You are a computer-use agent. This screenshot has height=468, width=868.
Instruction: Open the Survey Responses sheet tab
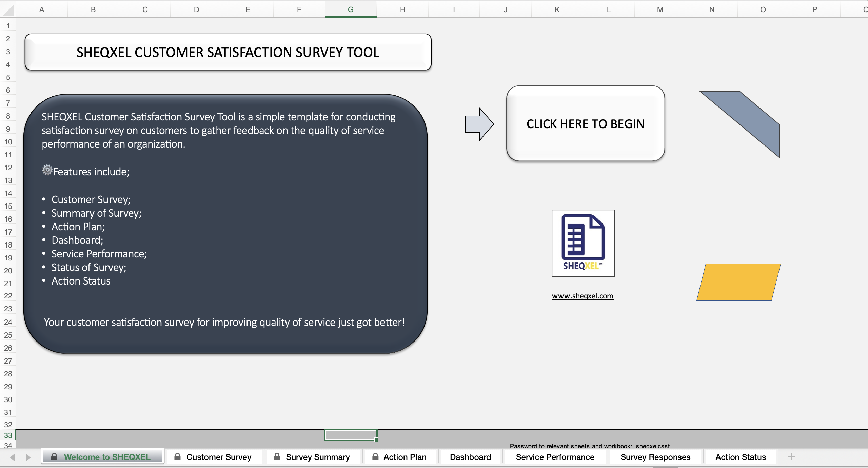coord(655,457)
